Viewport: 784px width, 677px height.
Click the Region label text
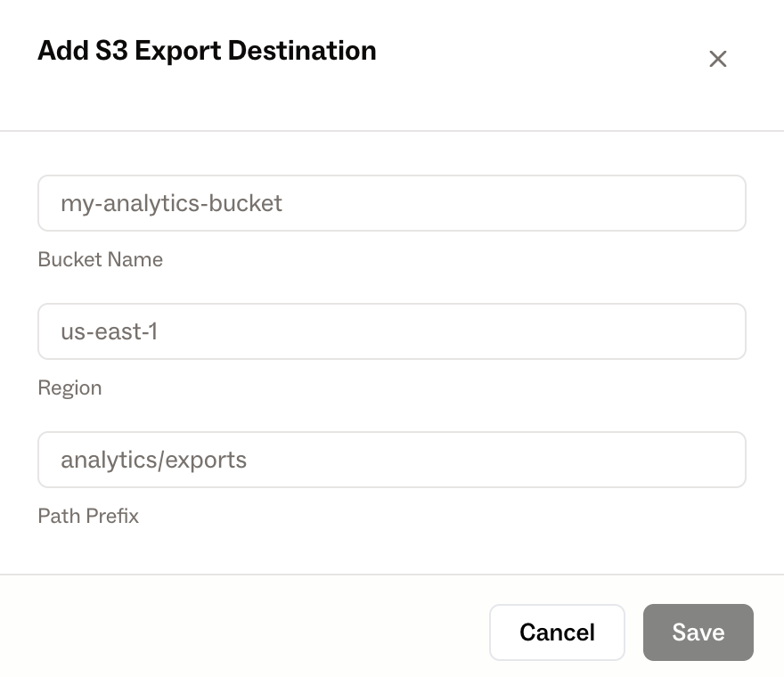[69, 387]
